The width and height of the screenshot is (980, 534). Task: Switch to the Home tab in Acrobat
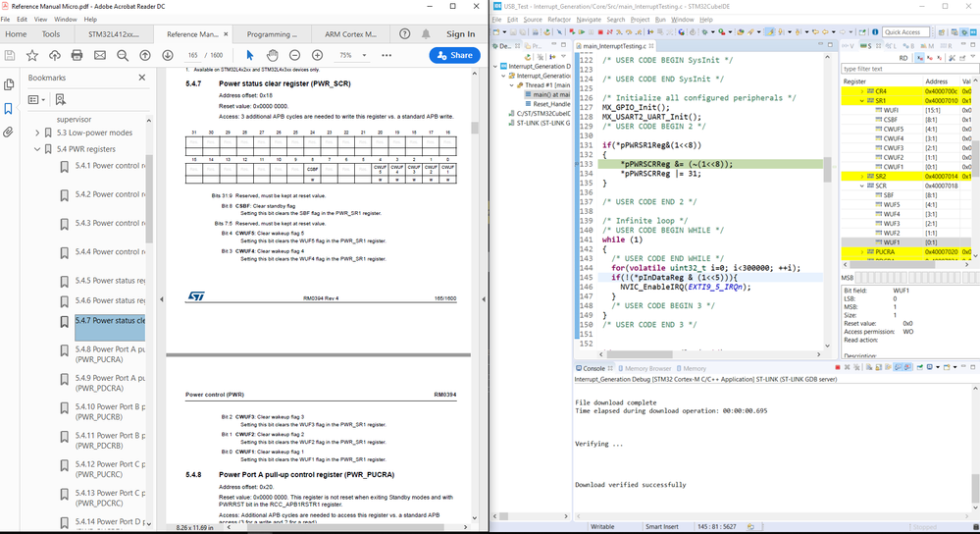pos(16,34)
